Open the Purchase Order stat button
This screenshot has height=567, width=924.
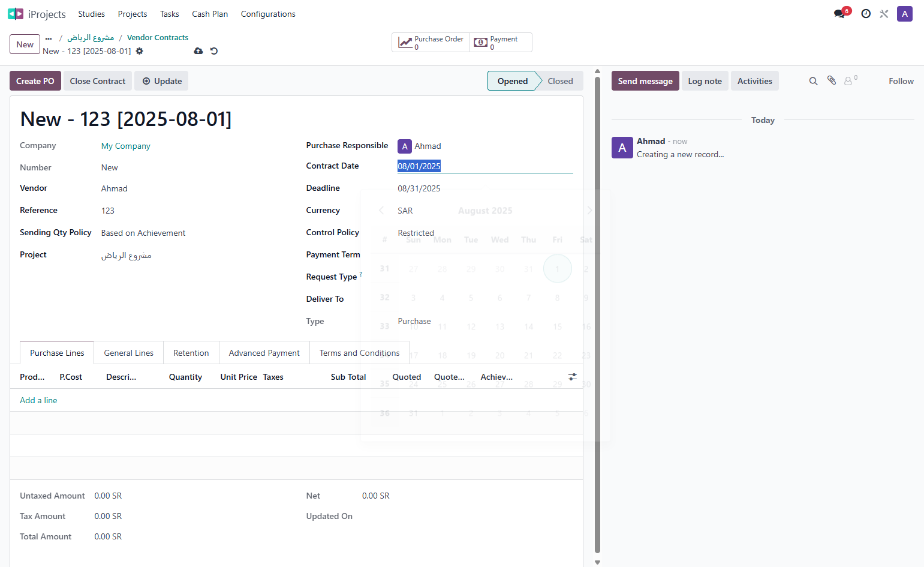[431, 43]
